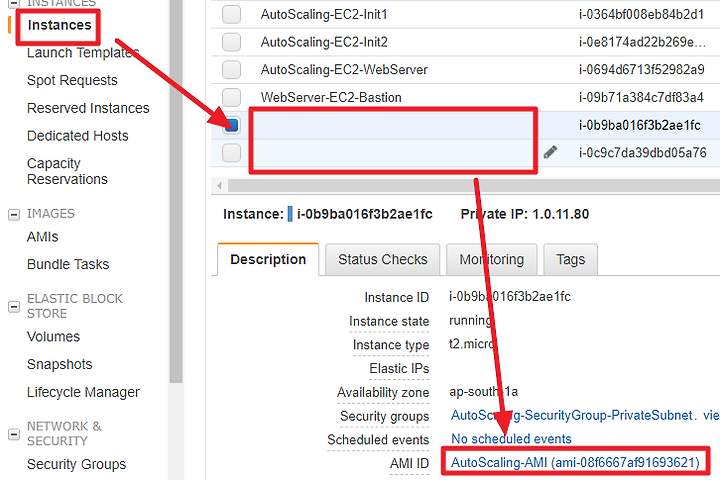
Task: Click the sidebar vertical scrollbar
Action: coord(176,191)
